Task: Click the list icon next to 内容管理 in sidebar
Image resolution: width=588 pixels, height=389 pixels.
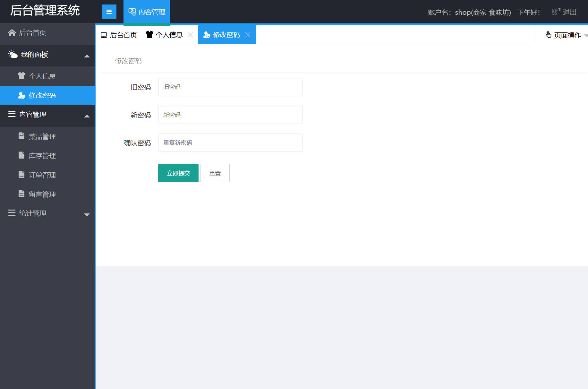Action: tap(12, 114)
